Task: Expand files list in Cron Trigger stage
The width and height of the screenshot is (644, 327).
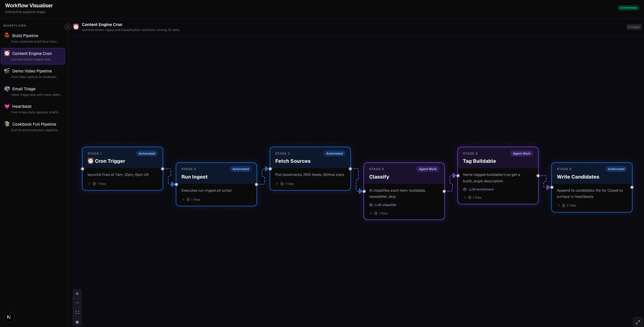Action: [x=89, y=184]
